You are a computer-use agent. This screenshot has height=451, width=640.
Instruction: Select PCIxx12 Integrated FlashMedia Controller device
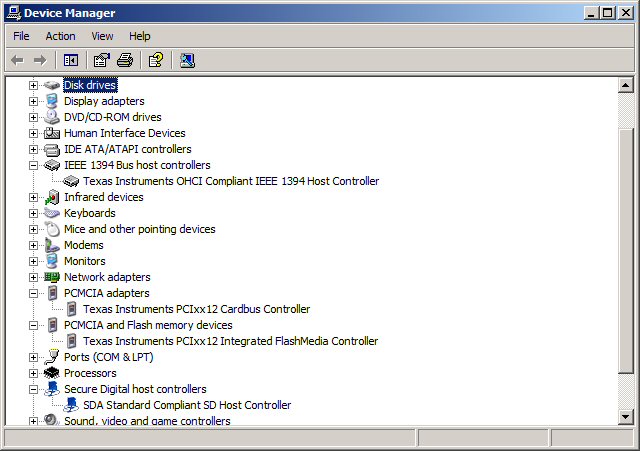230,341
